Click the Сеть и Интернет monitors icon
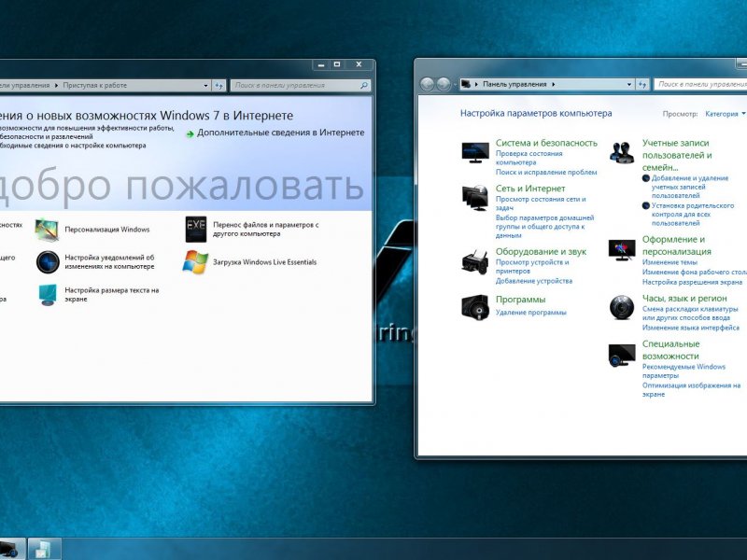 [x=475, y=198]
